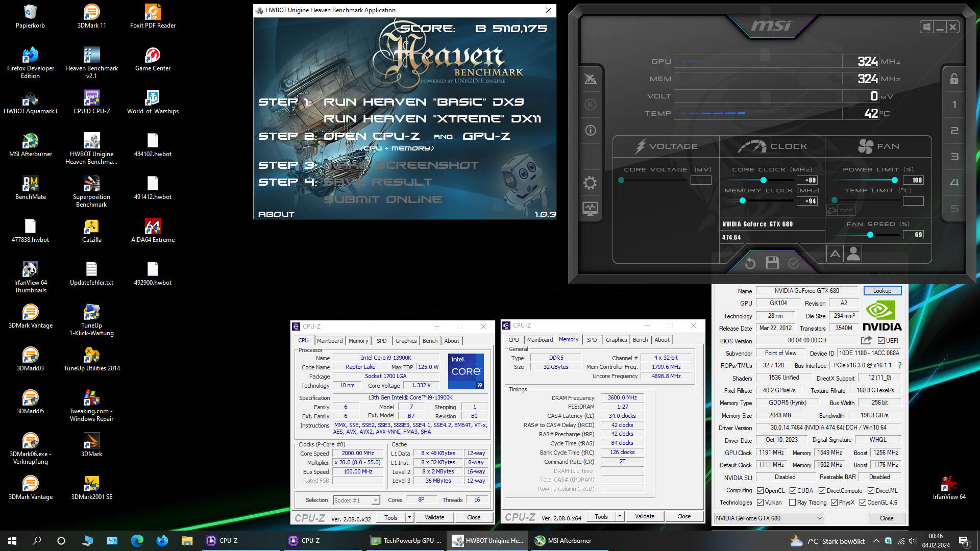
Task: Open Superposition Benchmark desktop icon
Action: coord(91,191)
